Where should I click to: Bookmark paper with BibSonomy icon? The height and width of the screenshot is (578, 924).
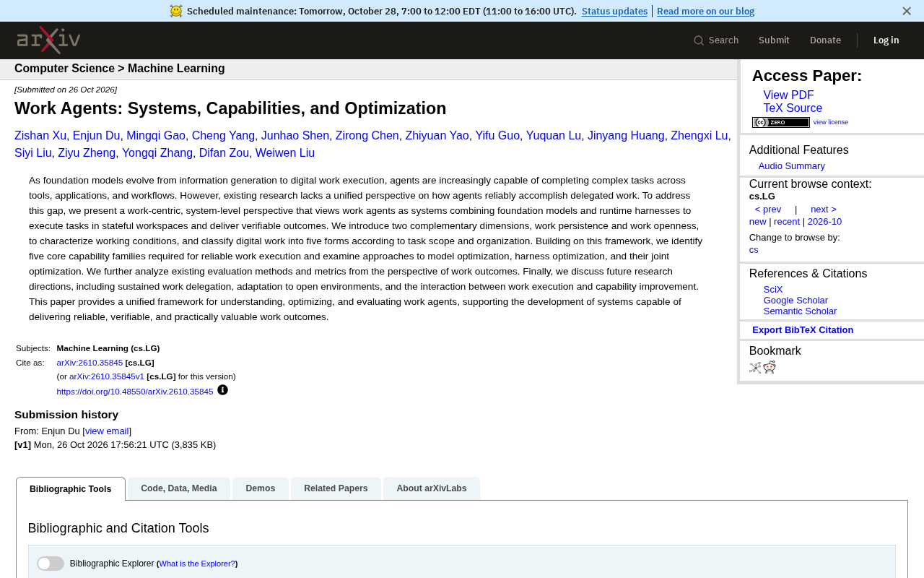tap(755, 367)
